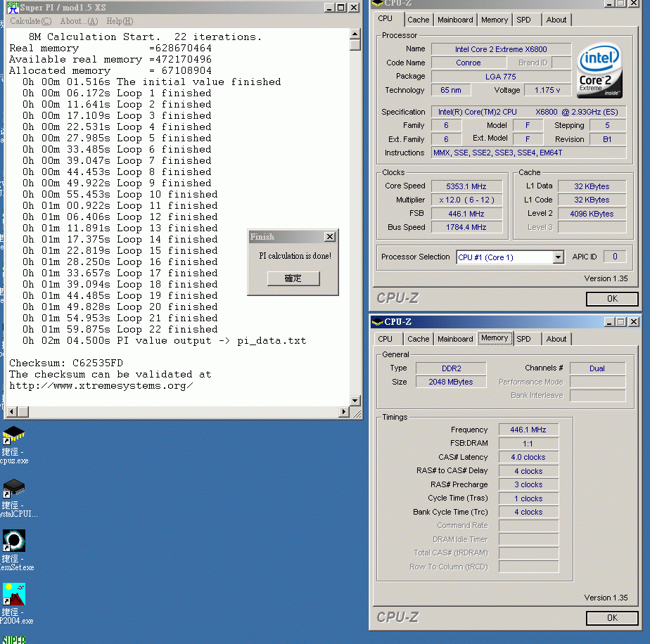Click the http://www.xtremesystems.org/ text line

101,386
